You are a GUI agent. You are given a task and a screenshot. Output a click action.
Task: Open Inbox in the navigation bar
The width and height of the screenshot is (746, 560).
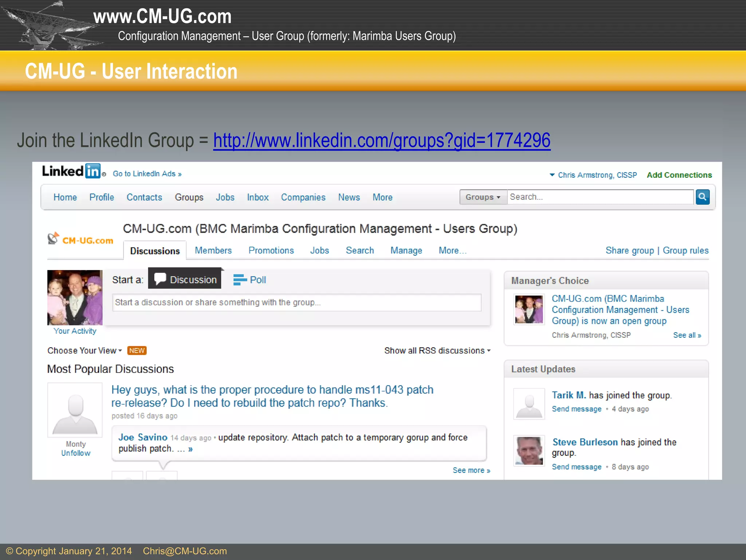(x=258, y=197)
